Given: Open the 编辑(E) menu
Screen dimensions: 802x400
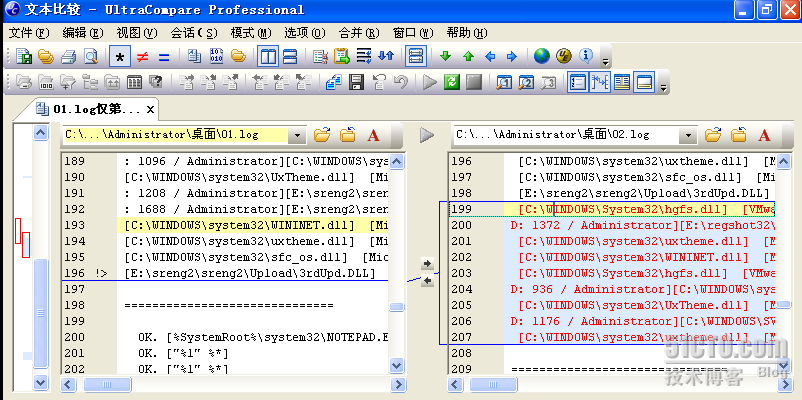Looking at the screenshot, I should pyautogui.click(x=83, y=33).
